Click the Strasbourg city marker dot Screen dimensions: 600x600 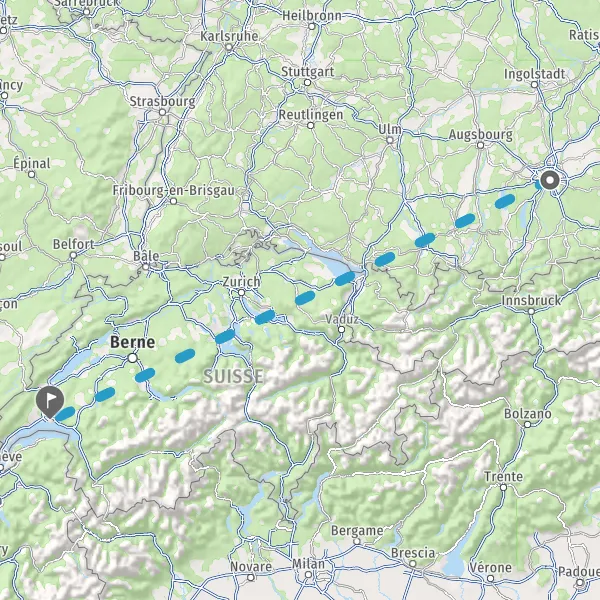163,112
